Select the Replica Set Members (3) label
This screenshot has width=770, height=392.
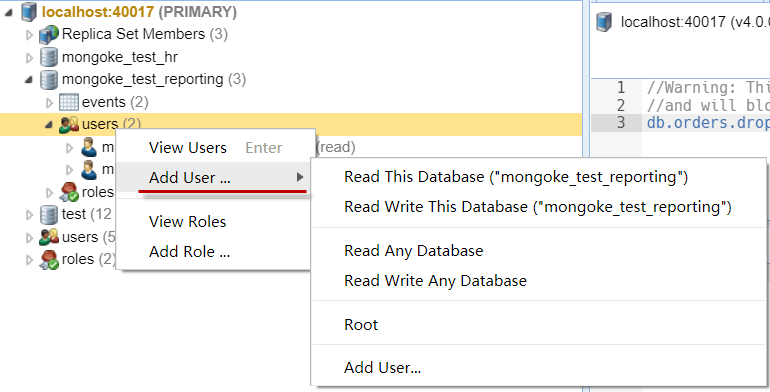click(x=145, y=34)
